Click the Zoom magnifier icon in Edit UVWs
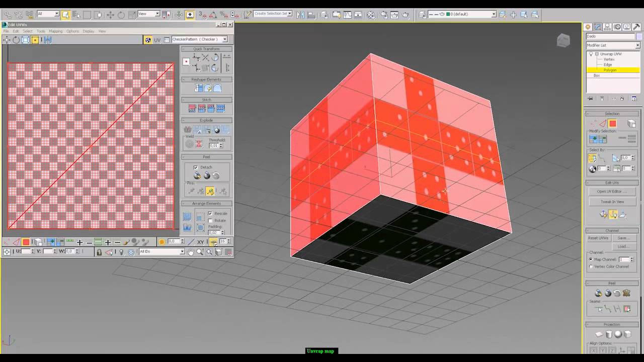Viewport: 644px width, 362px height. click(x=200, y=252)
